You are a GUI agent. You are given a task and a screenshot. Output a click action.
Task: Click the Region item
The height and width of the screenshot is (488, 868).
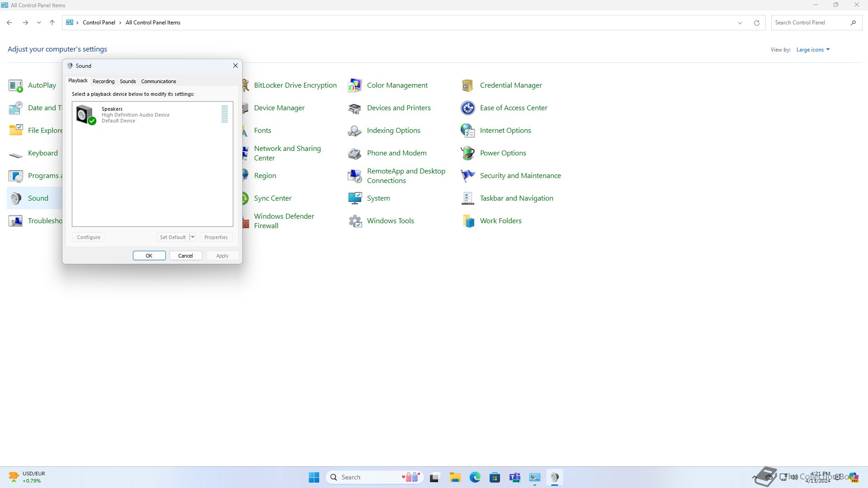265,176
